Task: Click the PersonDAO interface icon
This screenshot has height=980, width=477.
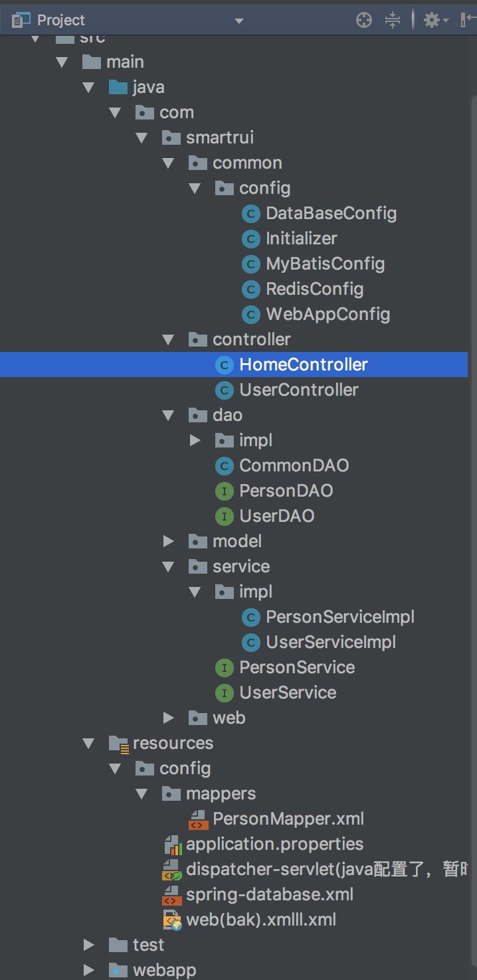Action: pyautogui.click(x=224, y=491)
